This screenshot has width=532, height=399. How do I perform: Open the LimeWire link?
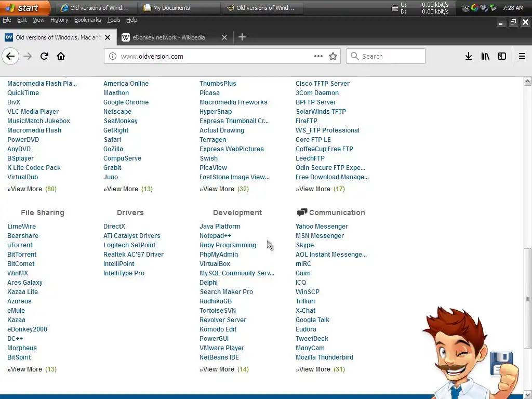(21, 227)
